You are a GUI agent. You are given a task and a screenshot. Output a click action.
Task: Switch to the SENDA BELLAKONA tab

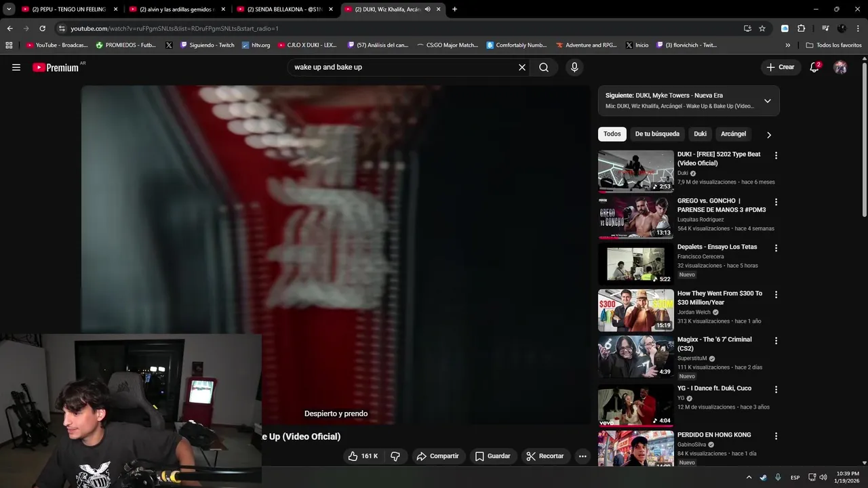point(284,9)
